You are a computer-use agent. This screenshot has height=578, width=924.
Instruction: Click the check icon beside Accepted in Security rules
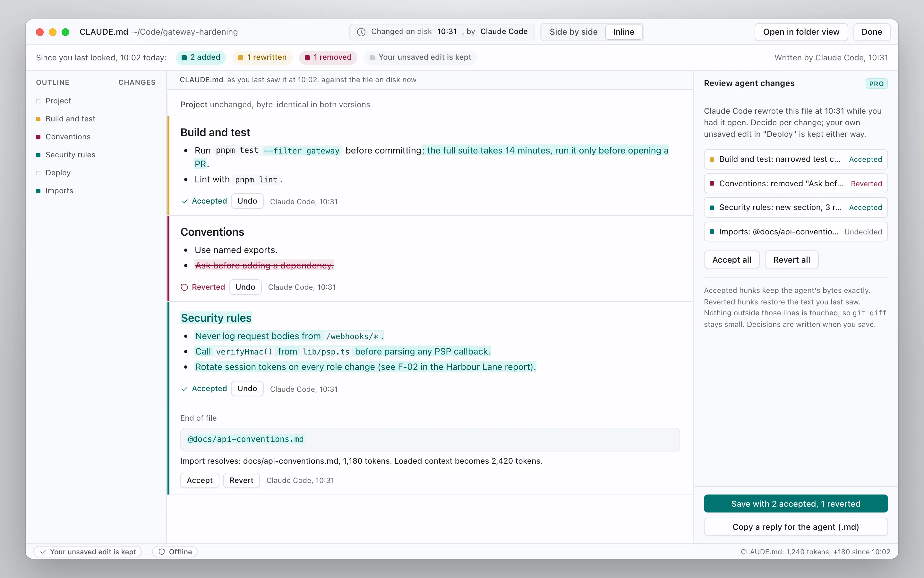coord(184,389)
